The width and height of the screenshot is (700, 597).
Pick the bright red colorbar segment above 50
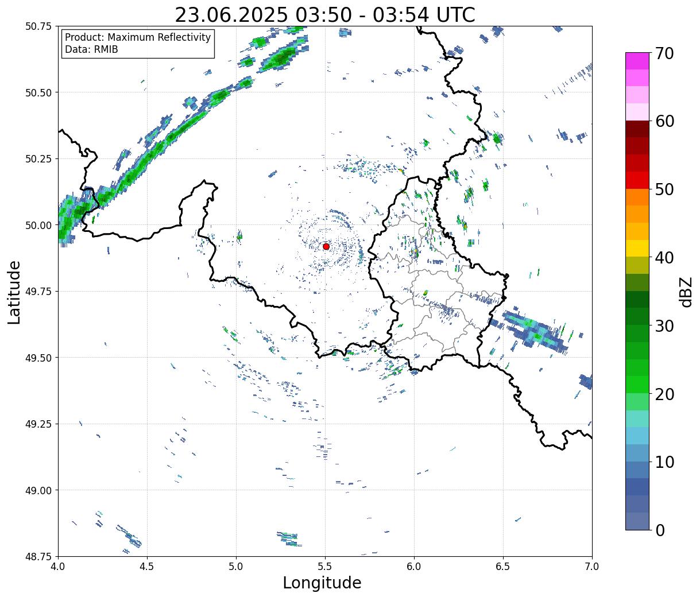[637, 180]
